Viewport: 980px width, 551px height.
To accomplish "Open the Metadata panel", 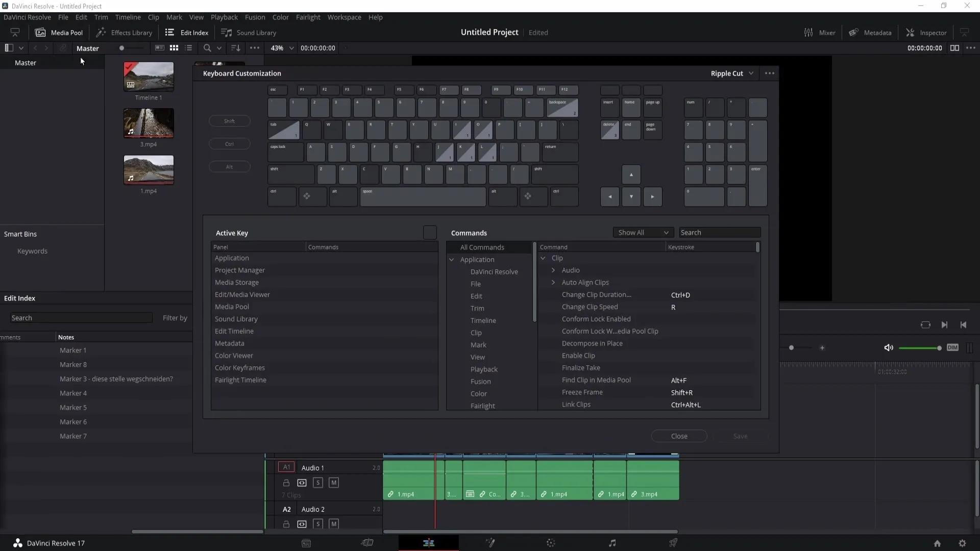I will 870,33.
